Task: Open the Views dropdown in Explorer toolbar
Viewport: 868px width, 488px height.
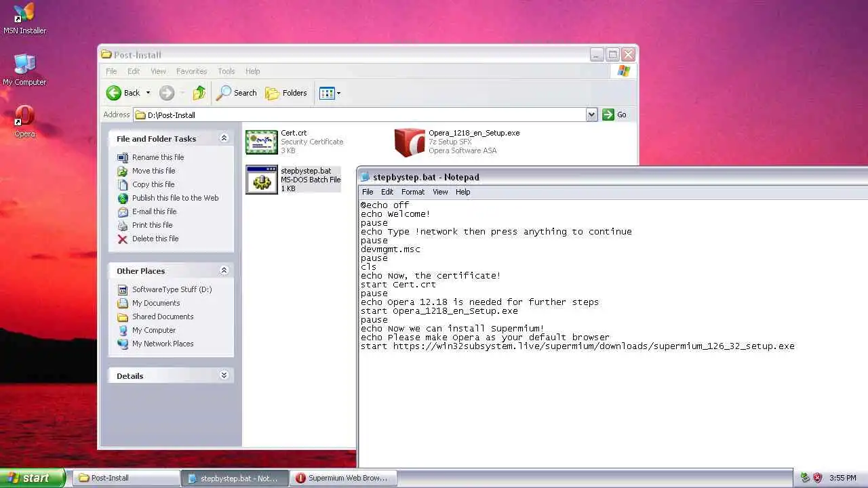Action: coord(330,93)
